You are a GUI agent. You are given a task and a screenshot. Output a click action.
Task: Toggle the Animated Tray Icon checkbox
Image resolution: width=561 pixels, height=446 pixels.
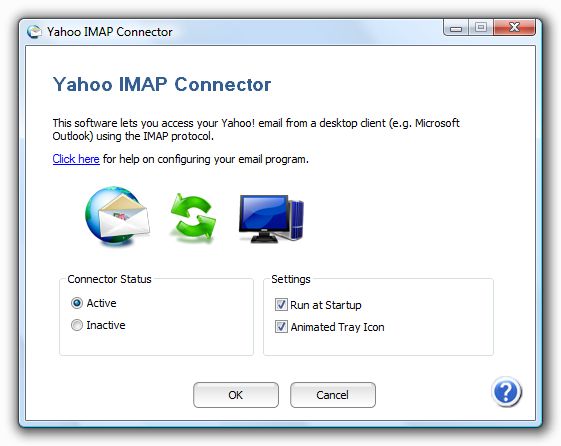click(x=281, y=327)
